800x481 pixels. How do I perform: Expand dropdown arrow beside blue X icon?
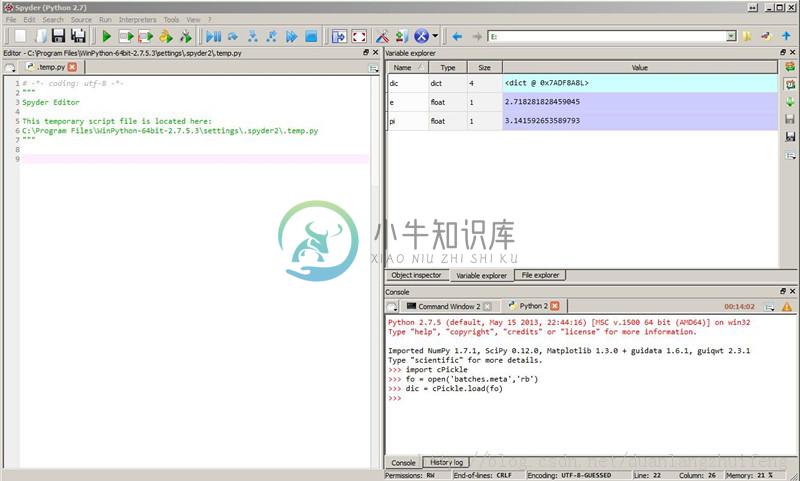435,36
